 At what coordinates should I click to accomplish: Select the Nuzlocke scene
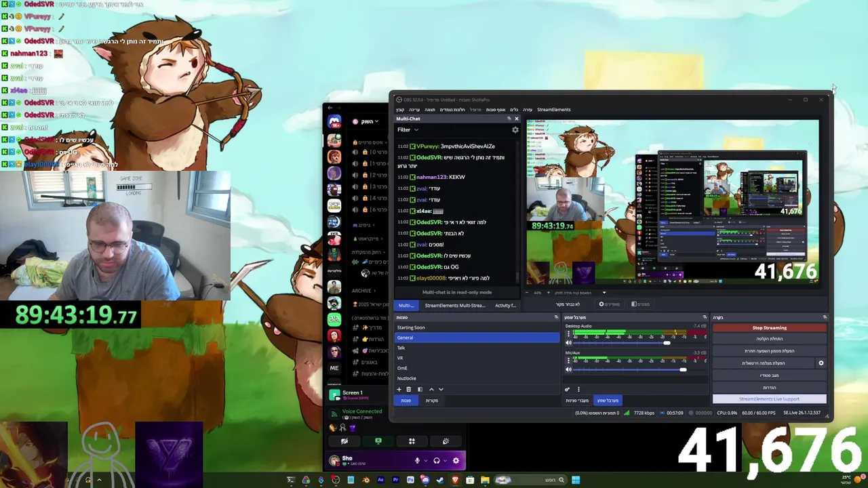(477, 378)
